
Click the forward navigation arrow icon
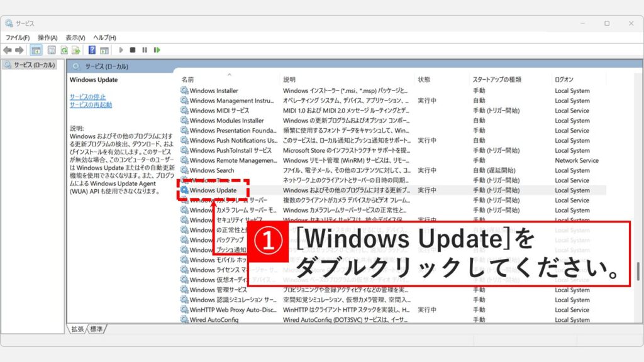[x=19, y=50]
